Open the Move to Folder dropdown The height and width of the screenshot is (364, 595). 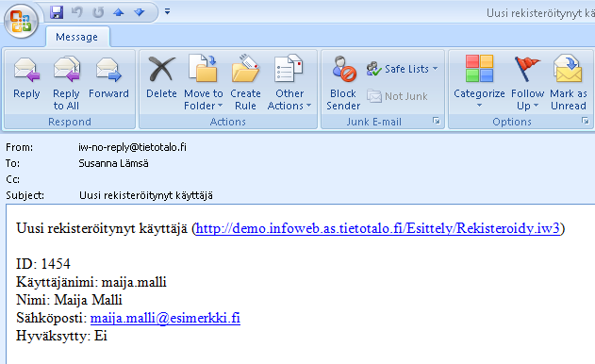204,83
